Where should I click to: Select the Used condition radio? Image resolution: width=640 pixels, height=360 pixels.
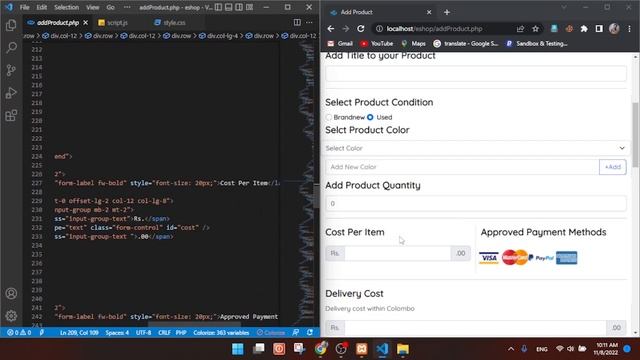pos(370,117)
